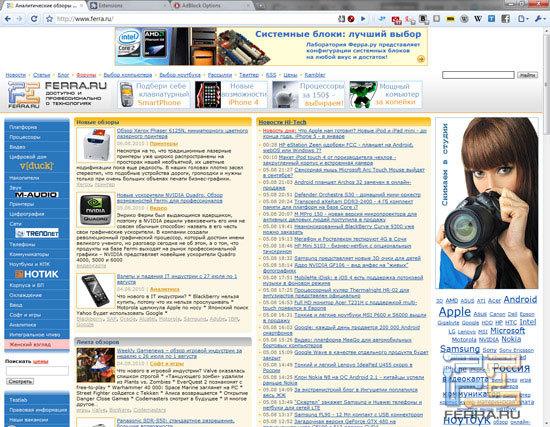Open the Chrome page menu dropdown
The image size is (550, 427).
pos(523,19)
